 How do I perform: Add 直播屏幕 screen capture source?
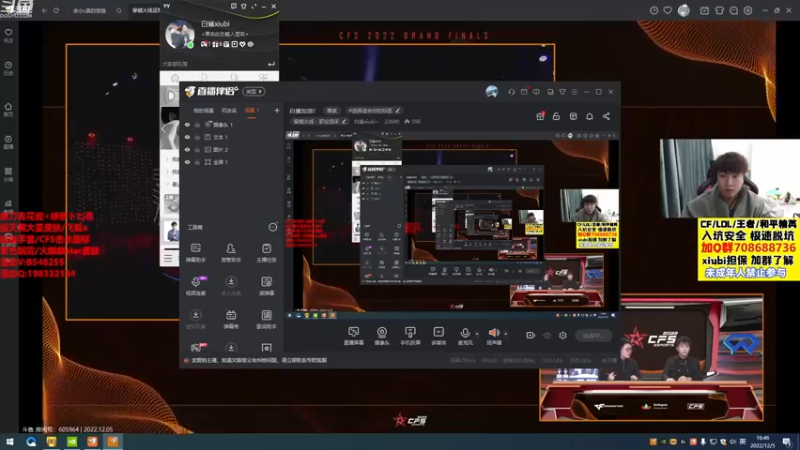(x=354, y=336)
